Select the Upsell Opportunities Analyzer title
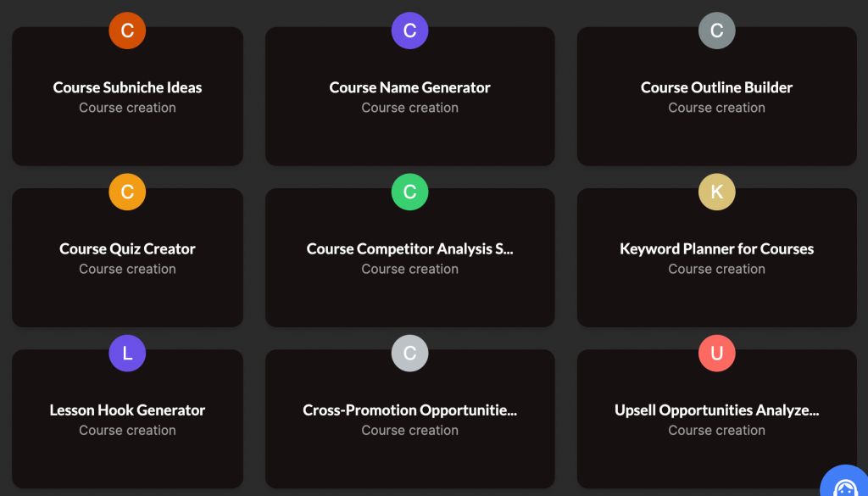Screen dimensions: 868x496 click(x=717, y=410)
